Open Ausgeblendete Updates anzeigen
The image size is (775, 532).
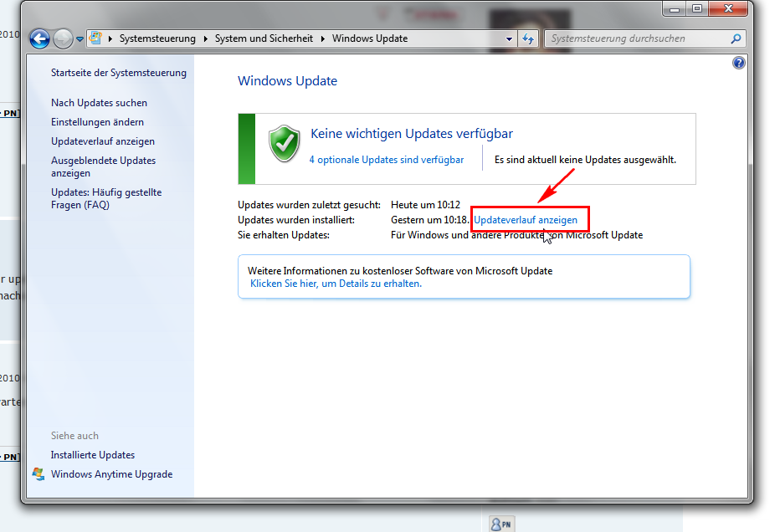tap(103, 167)
